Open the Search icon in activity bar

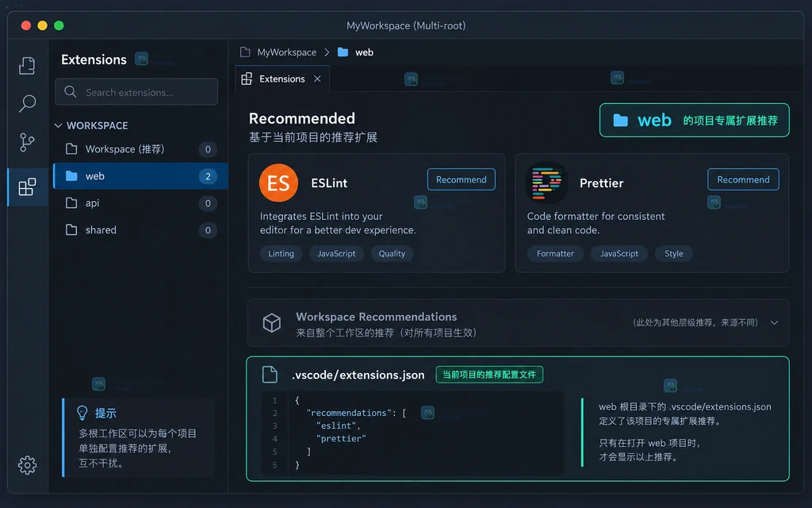[27, 103]
